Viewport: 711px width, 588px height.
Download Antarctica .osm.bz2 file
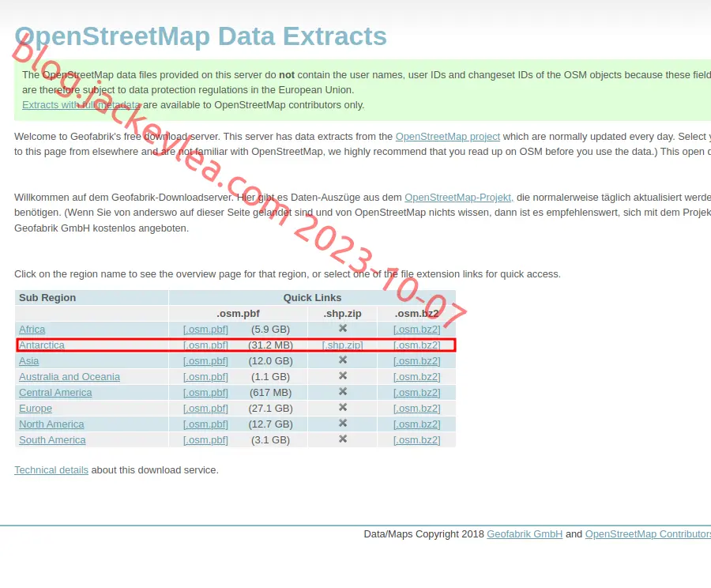pos(416,345)
